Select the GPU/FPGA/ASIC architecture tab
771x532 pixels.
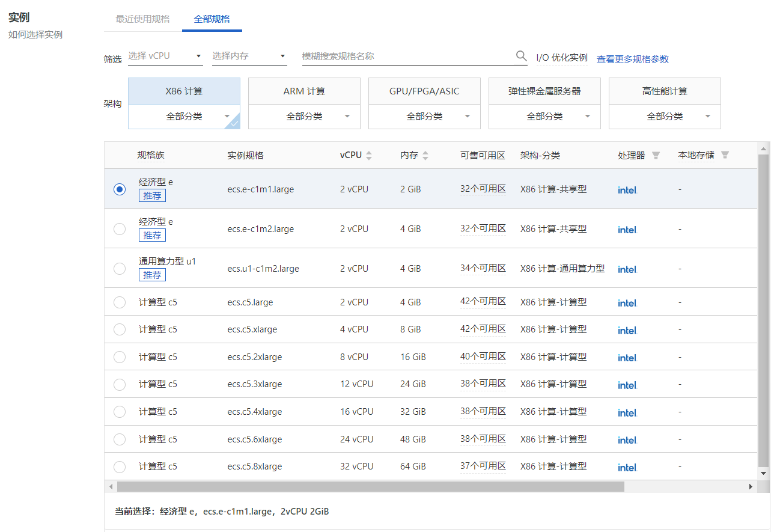424,91
